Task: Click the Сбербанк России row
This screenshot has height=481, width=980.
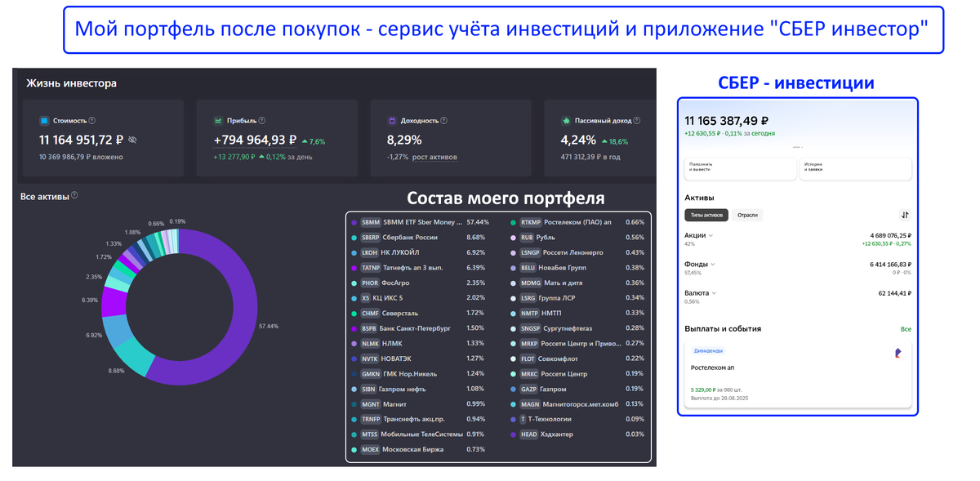Action: pos(419,238)
